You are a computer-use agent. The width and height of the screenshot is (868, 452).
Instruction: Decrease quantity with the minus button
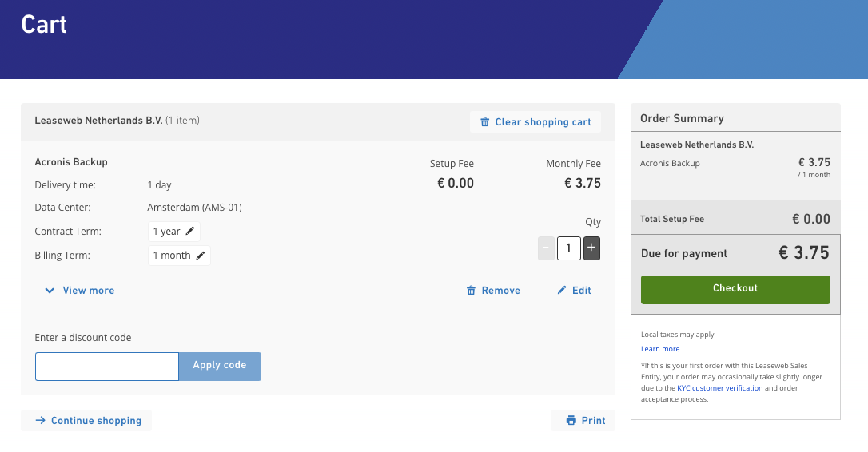pos(546,248)
